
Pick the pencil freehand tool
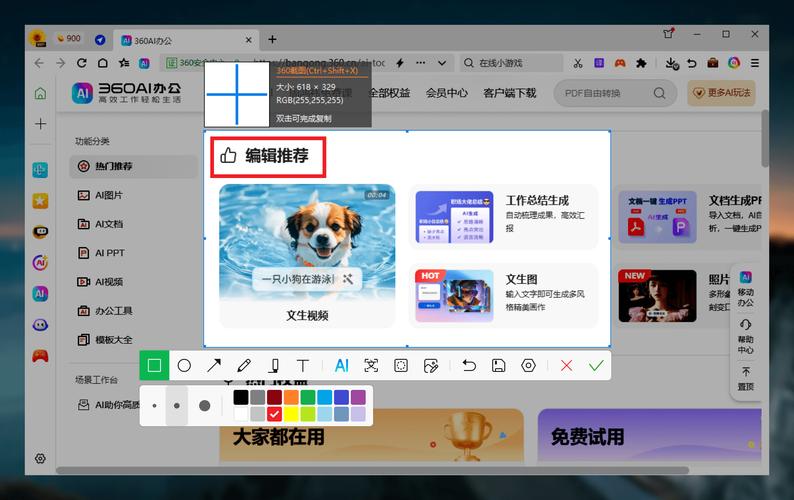243,366
